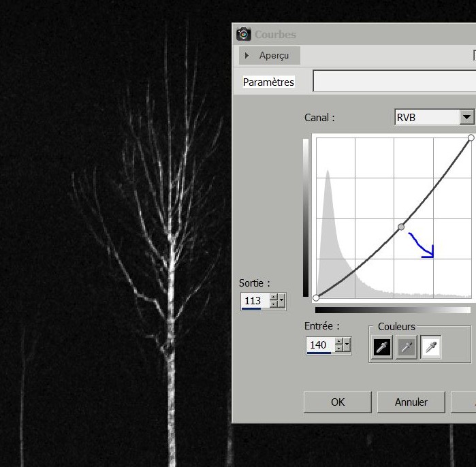The width and height of the screenshot is (476, 467).
Task: Decrease the Sortie value with down arrow
Action: pos(274,304)
